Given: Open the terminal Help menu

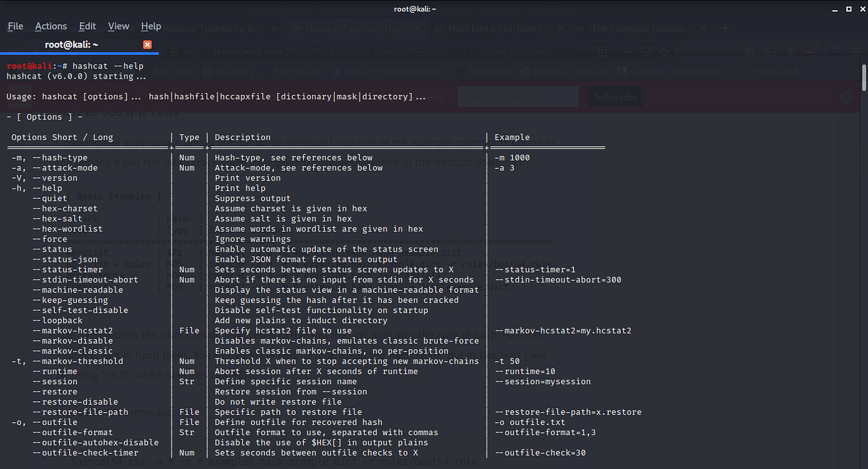Looking at the screenshot, I should [x=151, y=26].
